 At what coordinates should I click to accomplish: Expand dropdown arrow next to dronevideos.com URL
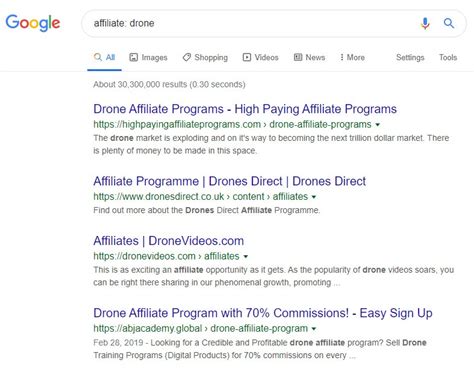[246, 256]
